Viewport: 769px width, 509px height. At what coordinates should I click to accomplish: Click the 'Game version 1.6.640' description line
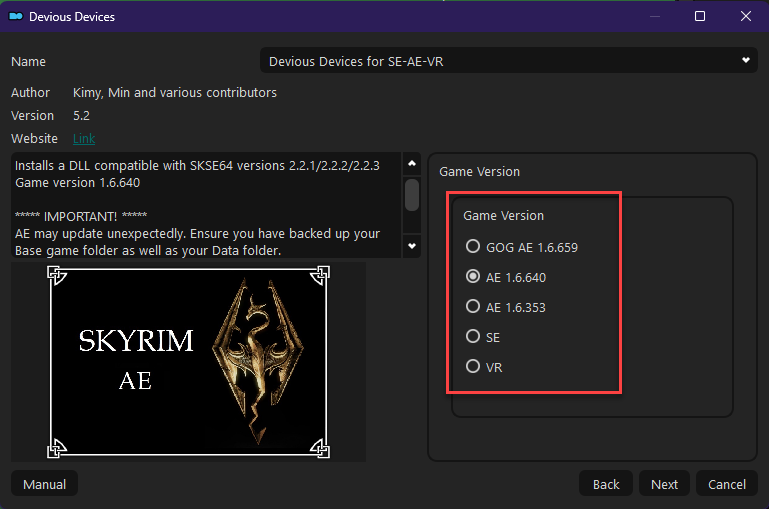point(77,183)
